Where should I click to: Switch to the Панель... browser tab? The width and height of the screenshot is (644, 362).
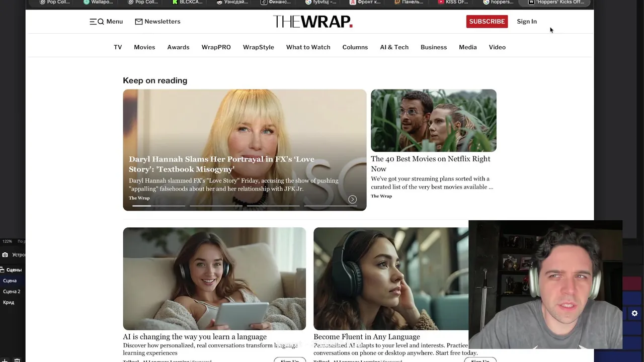tap(409, 2)
